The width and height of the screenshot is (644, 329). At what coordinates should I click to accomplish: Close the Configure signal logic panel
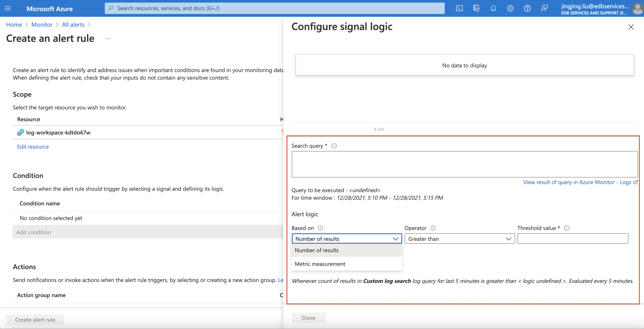click(631, 27)
